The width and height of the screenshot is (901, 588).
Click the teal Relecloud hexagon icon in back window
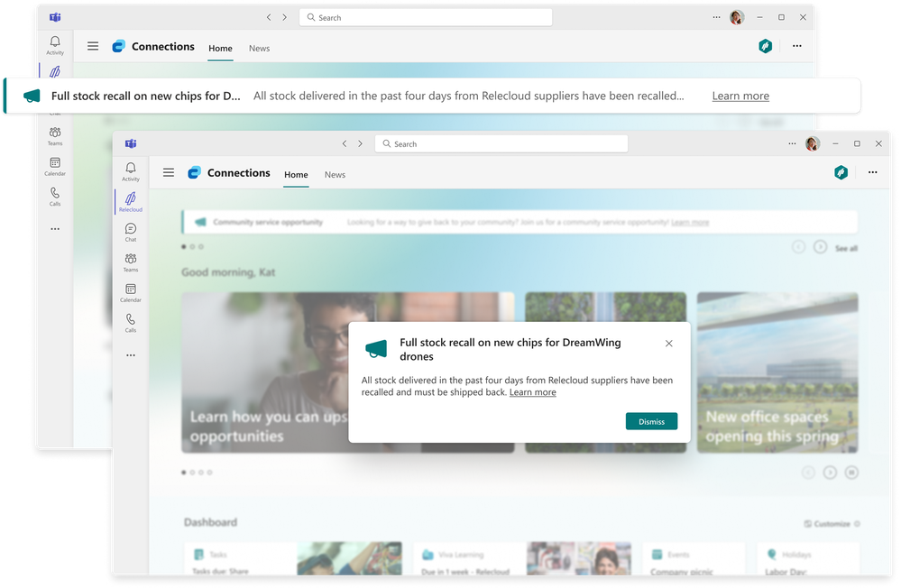pos(766,46)
